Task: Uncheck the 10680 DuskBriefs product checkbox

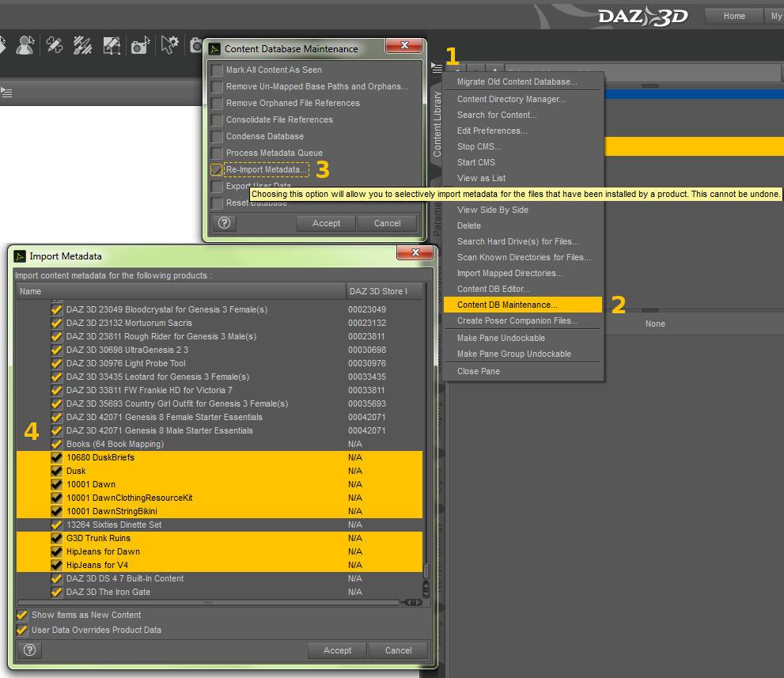Action: 56,457
